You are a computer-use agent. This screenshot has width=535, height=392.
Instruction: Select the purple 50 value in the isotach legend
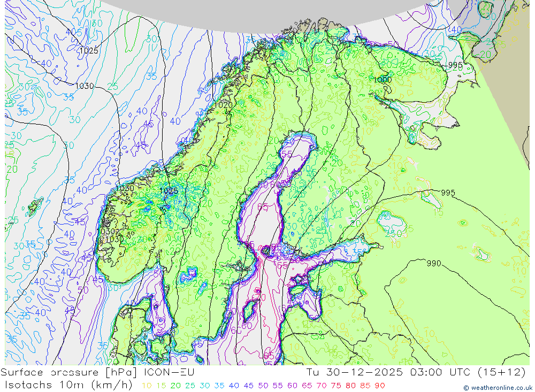(x=263, y=386)
